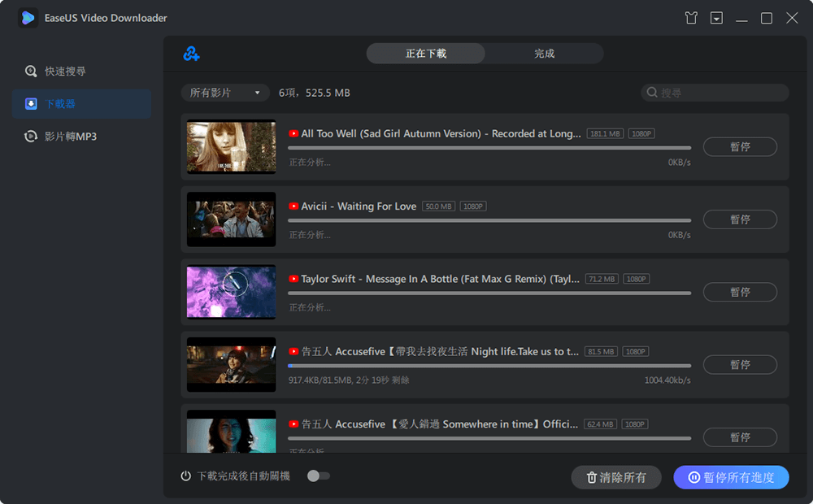Click the 181.1 MB size tag
The image size is (813, 504).
pyautogui.click(x=605, y=134)
